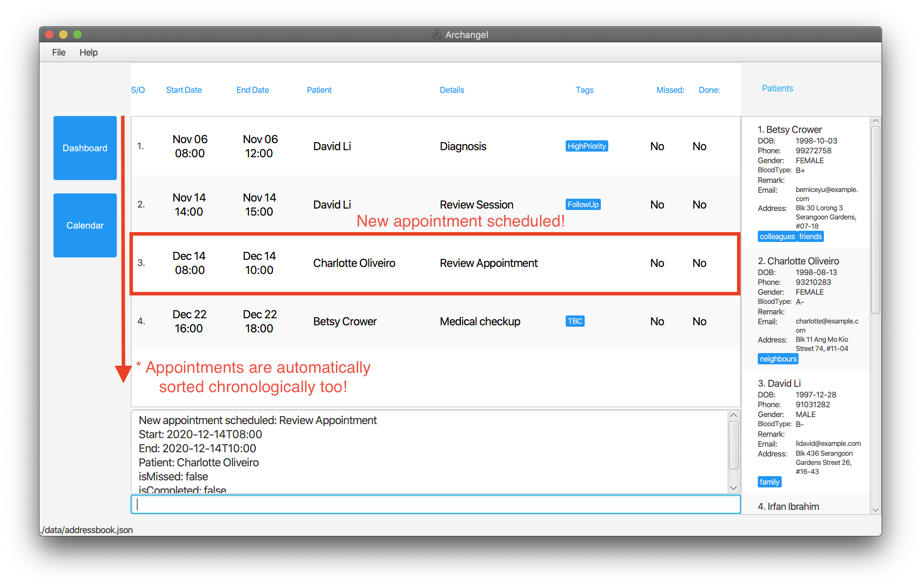Click end time Dec 22 18:00
This screenshot has width=921, height=588.
tap(260, 321)
